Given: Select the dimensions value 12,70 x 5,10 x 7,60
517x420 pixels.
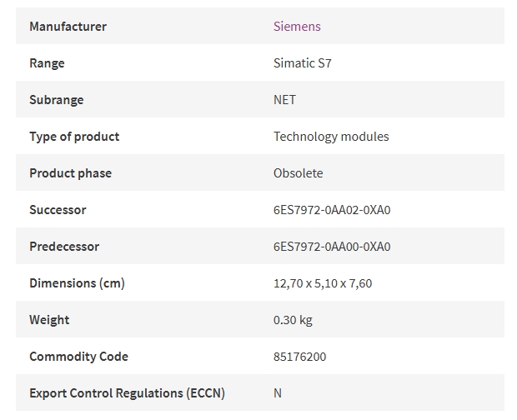Looking at the screenshot, I should [323, 283].
